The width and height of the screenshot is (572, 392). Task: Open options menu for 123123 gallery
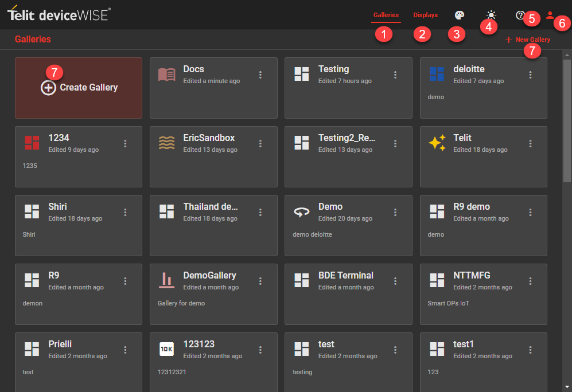click(x=260, y=350)
